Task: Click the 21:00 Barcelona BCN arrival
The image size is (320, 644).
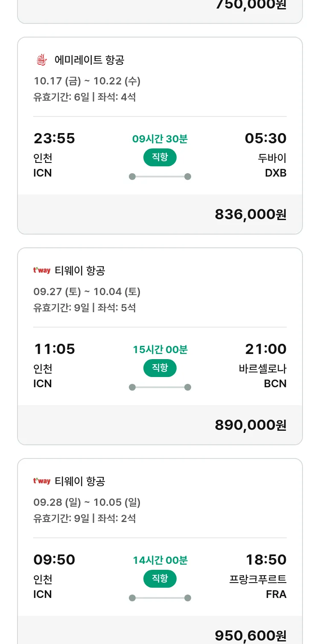Action: [x=265, y=349]
